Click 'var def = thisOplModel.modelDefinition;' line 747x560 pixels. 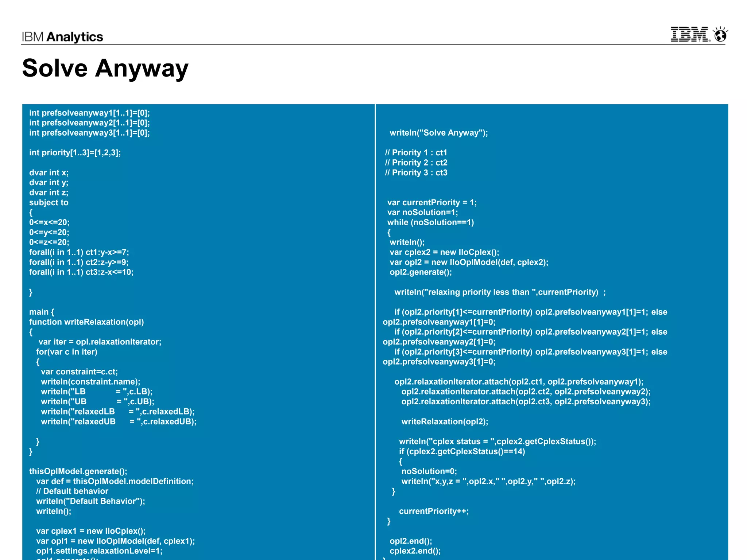[115, 481]
